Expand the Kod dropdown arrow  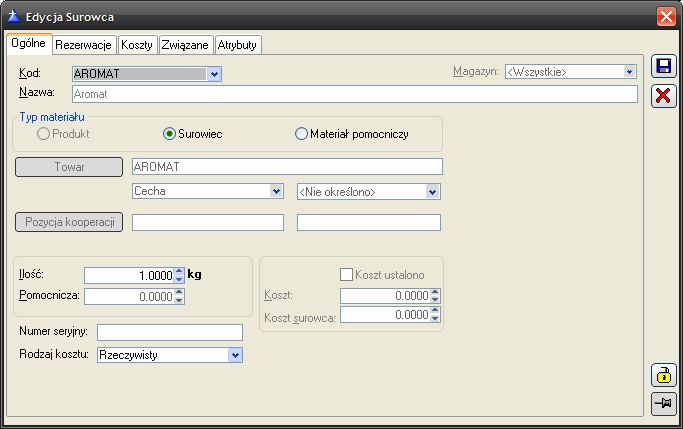(x=214, y=74)
